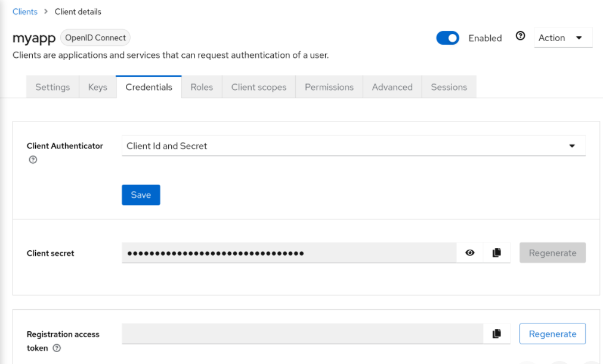View active Sessions for myapp

pyautogui.click(x=449, y=86)
